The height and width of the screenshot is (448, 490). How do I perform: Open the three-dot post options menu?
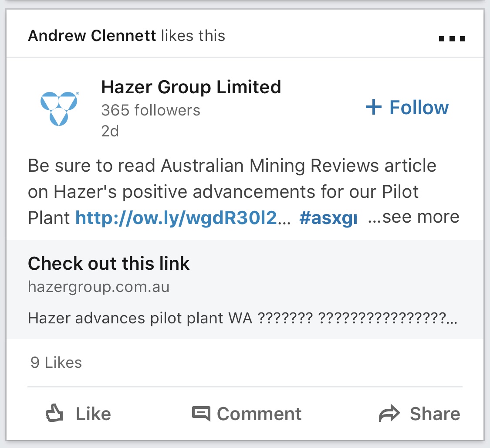452,39
